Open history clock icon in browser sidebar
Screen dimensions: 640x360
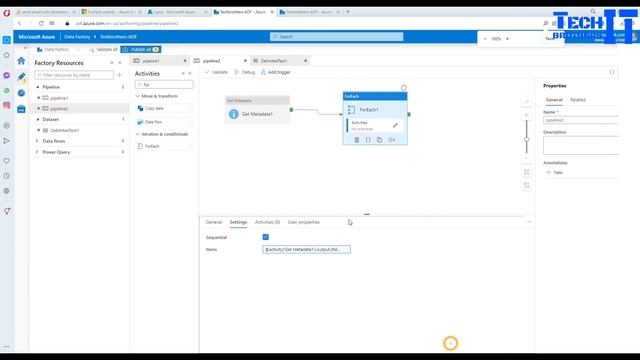(7, 176)
